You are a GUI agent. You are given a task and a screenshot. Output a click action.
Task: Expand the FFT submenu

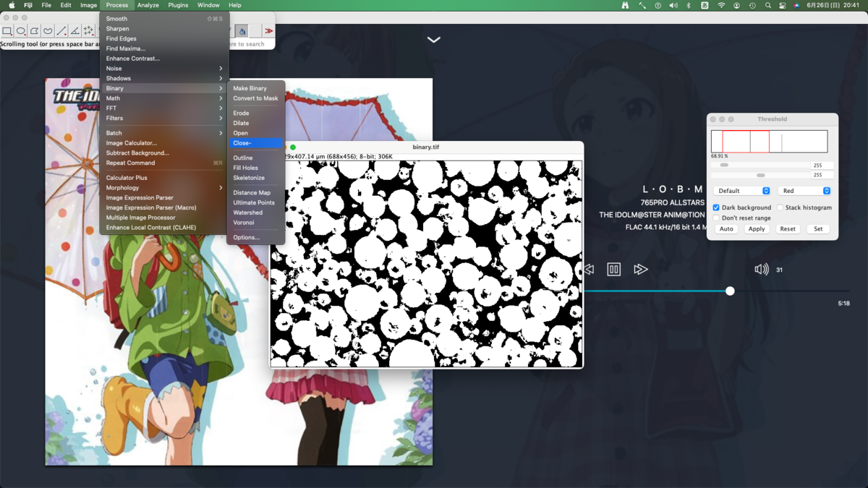[164, 108]
